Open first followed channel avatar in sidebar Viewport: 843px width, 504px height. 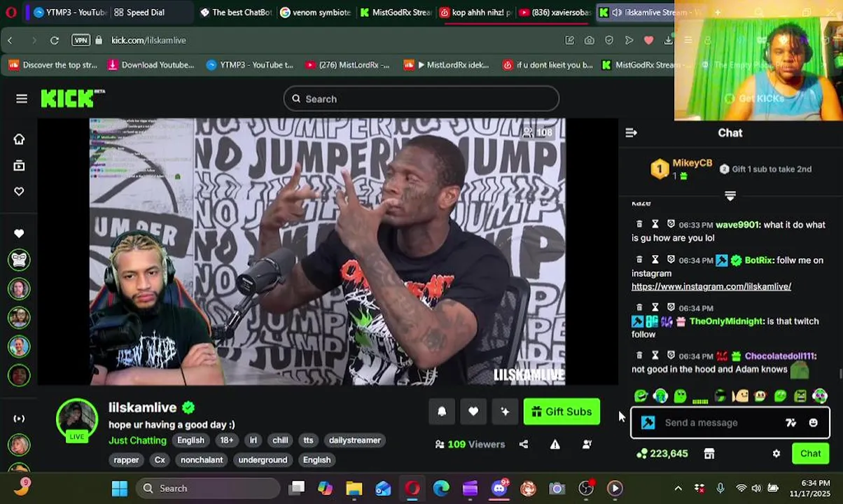point(19,260)
